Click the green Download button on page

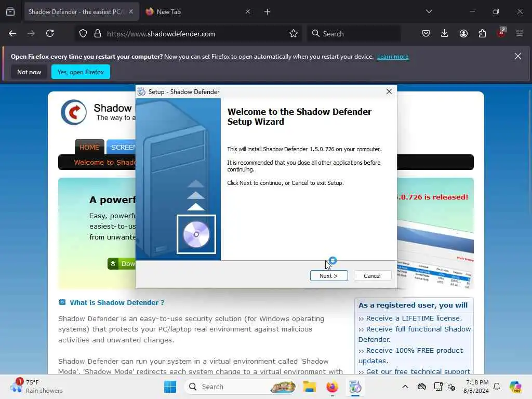pos(122,263)
